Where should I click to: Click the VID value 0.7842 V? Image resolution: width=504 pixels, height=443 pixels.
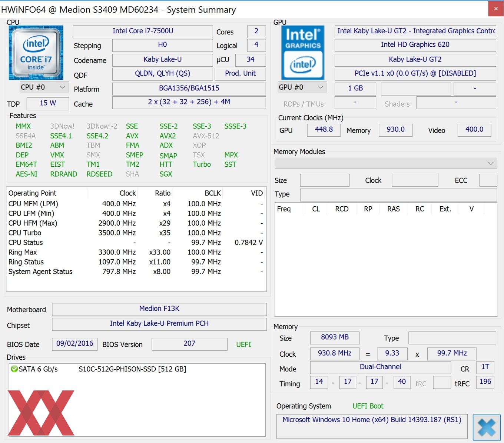(249, 243)
